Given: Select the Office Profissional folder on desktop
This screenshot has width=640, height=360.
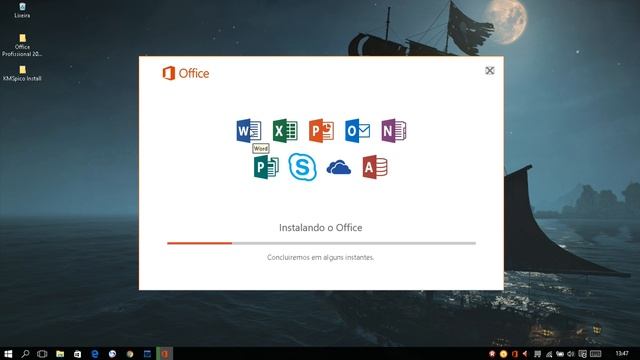Looking at the screenshot, I should (22, 45).
